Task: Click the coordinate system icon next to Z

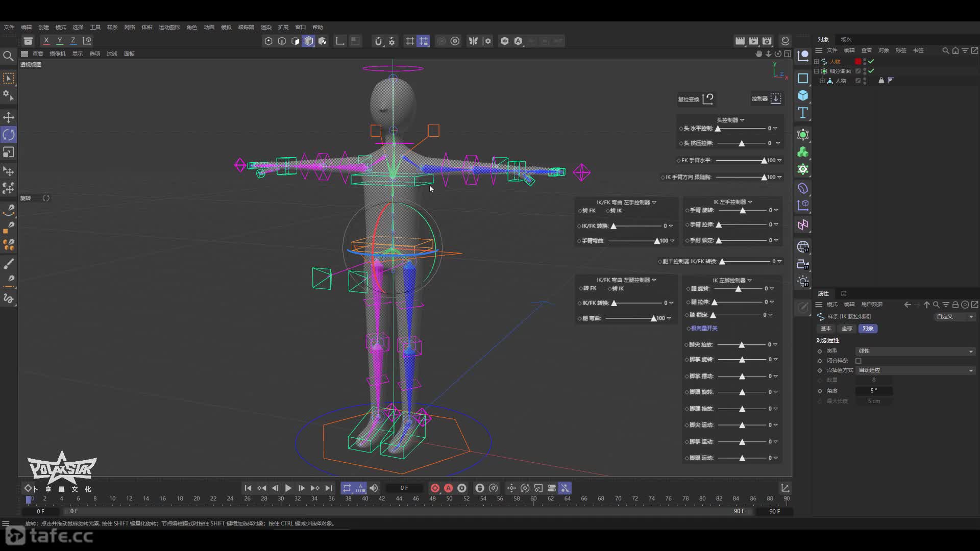Action: (x=87, y=40)
